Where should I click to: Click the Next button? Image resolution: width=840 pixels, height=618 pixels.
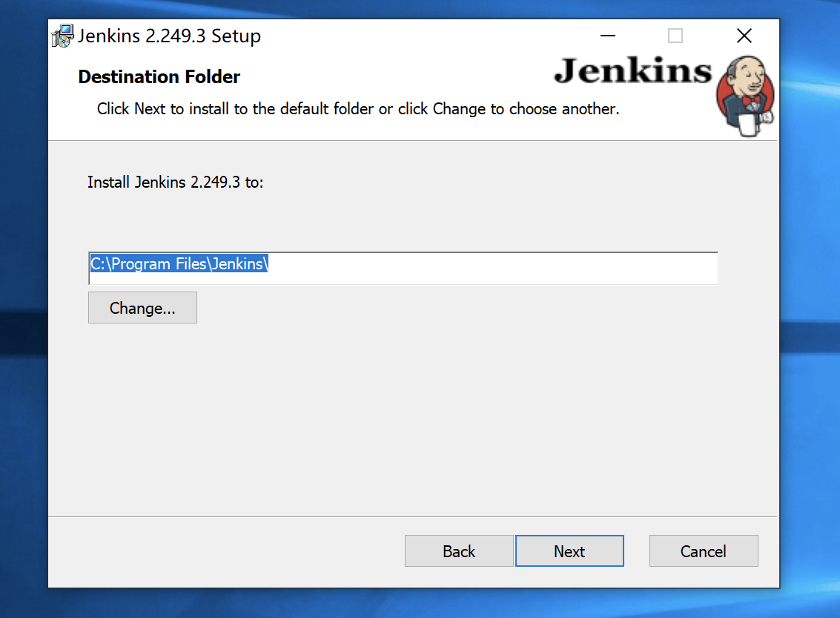[x=569, y=551]
